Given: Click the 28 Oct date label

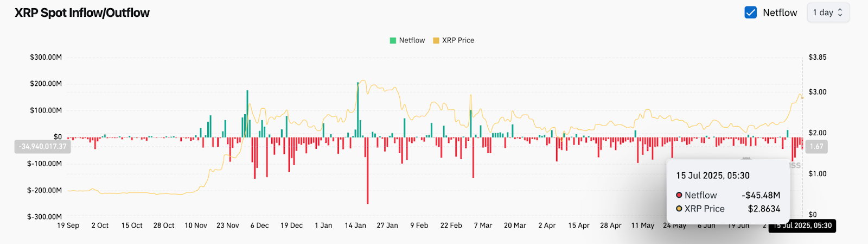Looking at the screenshot, I should (164, 225).
